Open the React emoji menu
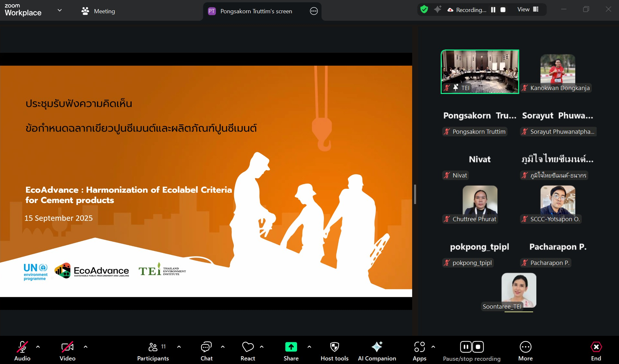The image size is (619, 364). click(248, 350)
